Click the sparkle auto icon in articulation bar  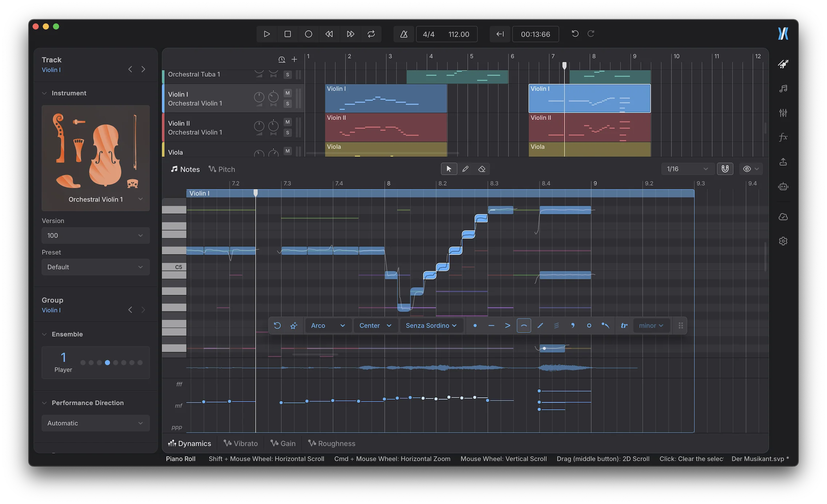294,326
